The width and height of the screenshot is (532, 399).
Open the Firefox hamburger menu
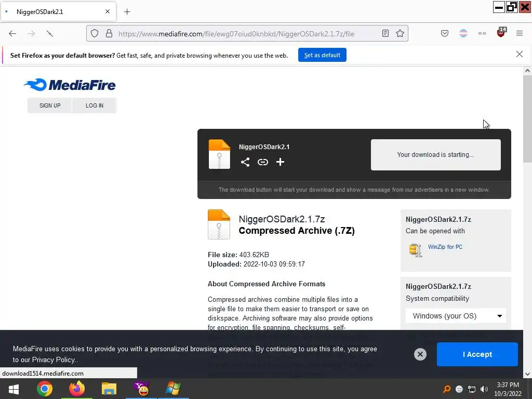[520, 33]
